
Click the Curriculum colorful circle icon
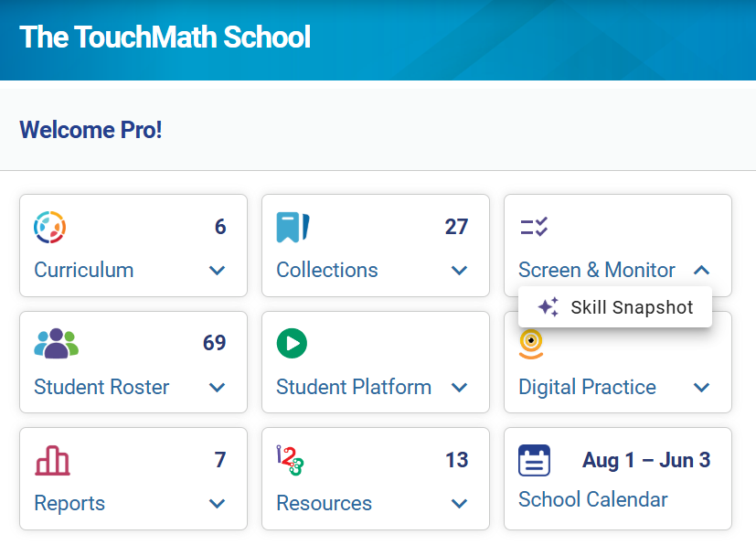pyautogui.click(x=49, y=227)
